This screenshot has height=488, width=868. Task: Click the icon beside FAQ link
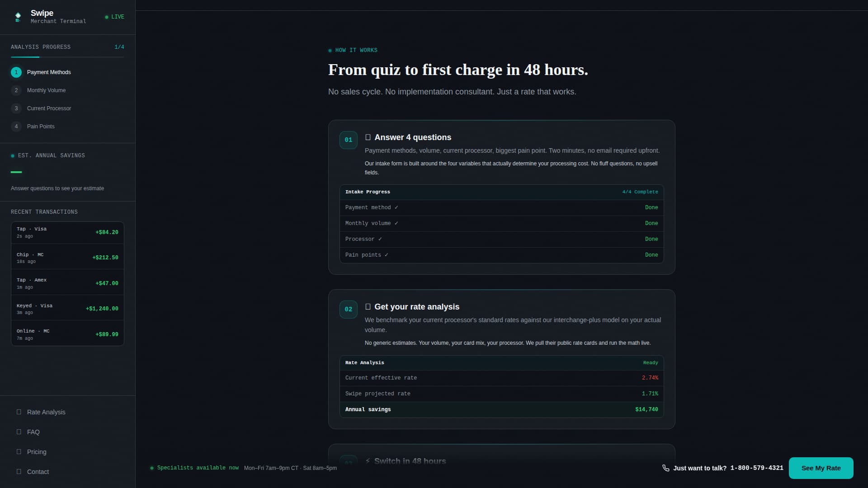point(19,432)
